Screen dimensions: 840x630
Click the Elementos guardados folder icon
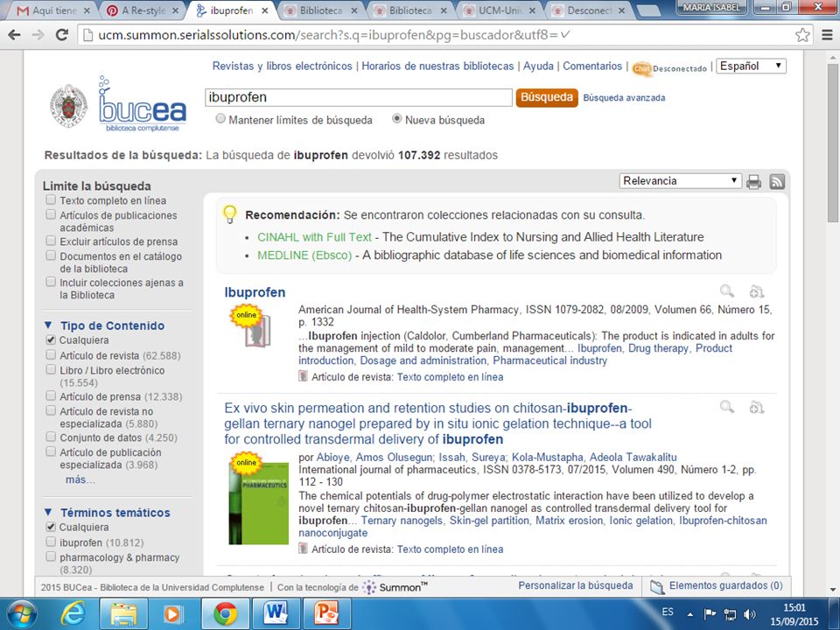click(657, 586)
